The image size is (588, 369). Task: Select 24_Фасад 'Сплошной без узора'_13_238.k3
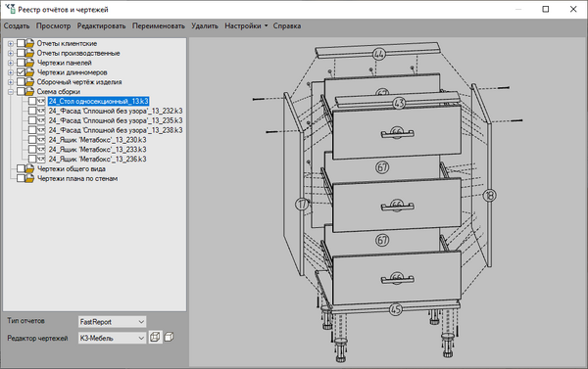(x=116, y=130)
